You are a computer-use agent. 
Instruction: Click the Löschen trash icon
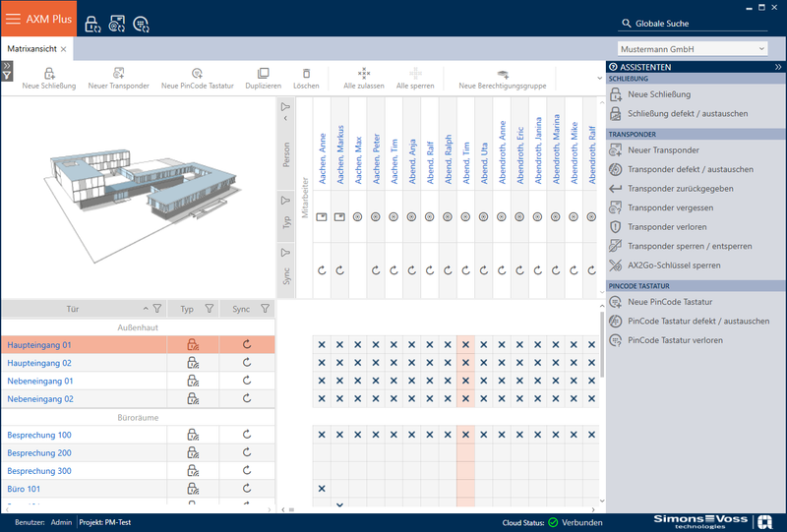(306, 74)
